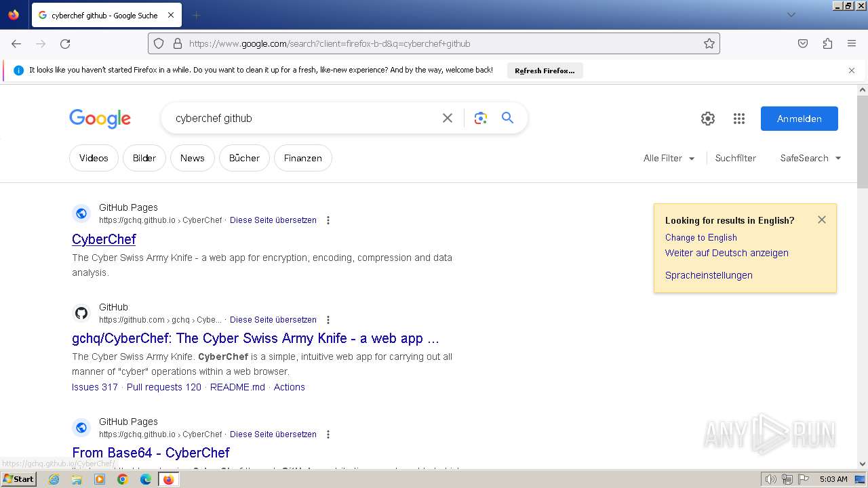Translate first result with Diese Seite übersetzen
The width and height of the screenshot is (868, 488).
tap(273, 220)
